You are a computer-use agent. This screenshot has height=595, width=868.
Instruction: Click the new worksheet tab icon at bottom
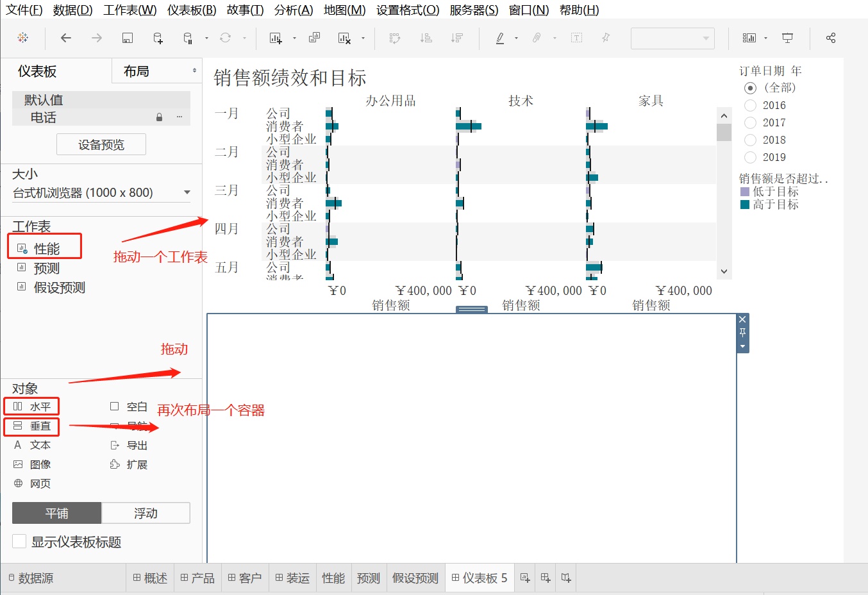pos(525,578)
